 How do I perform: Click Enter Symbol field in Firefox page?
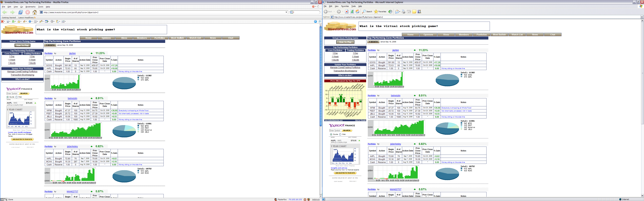(12, 93)
